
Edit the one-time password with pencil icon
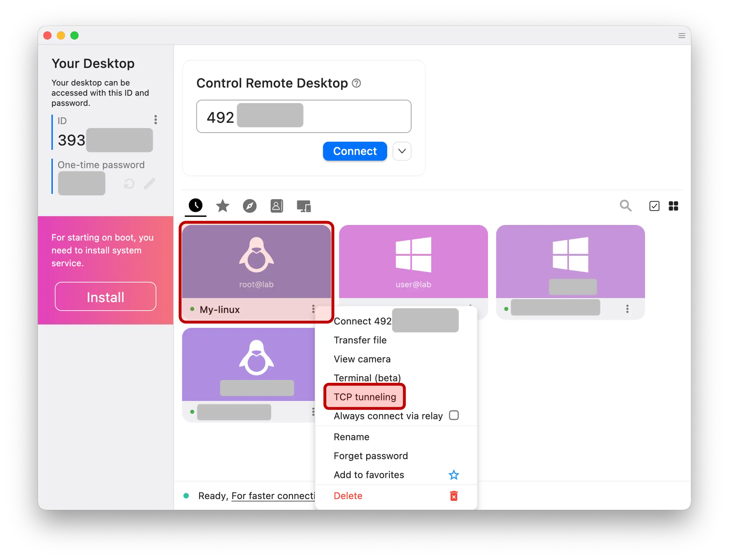(x=149, y=184)
